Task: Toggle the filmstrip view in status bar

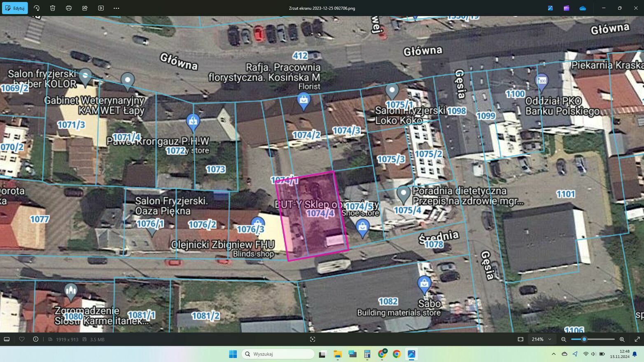Action: pyautogui.click(x=7, y=339)
